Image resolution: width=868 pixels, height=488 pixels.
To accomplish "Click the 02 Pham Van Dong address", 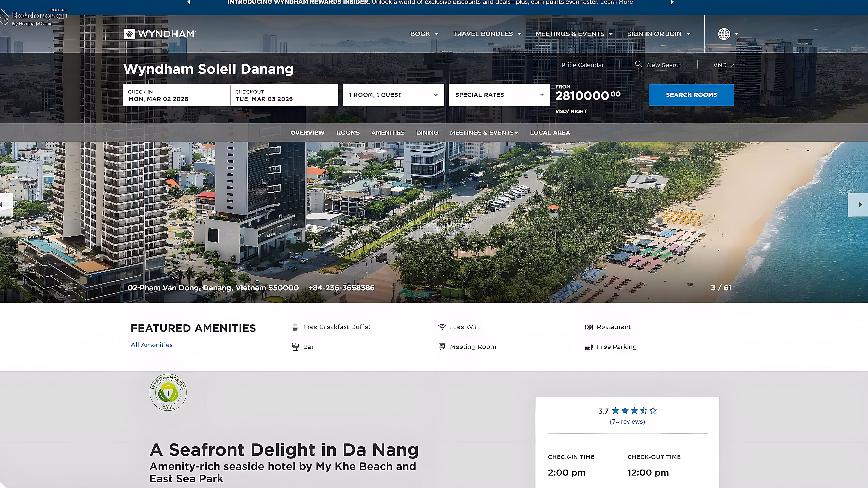I will [213, 288].
